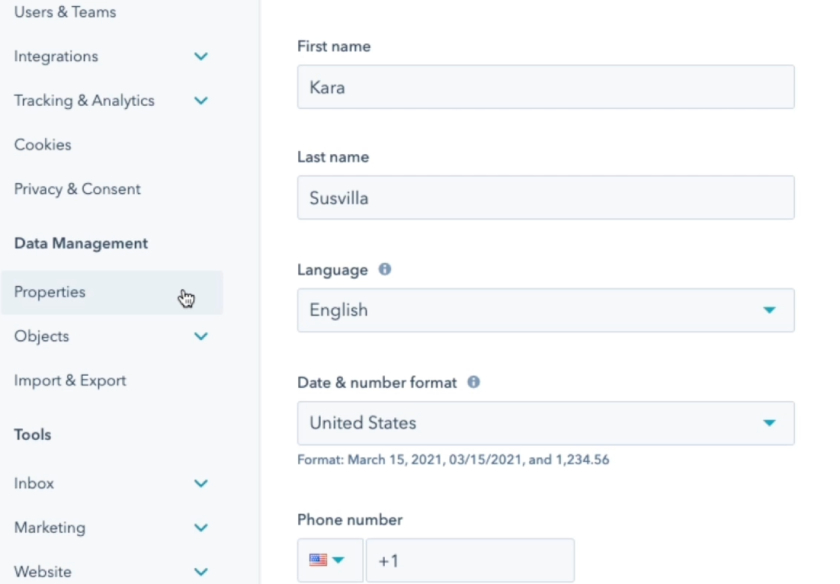Open Users & Teams settings
840x584 pixels.
65,12
